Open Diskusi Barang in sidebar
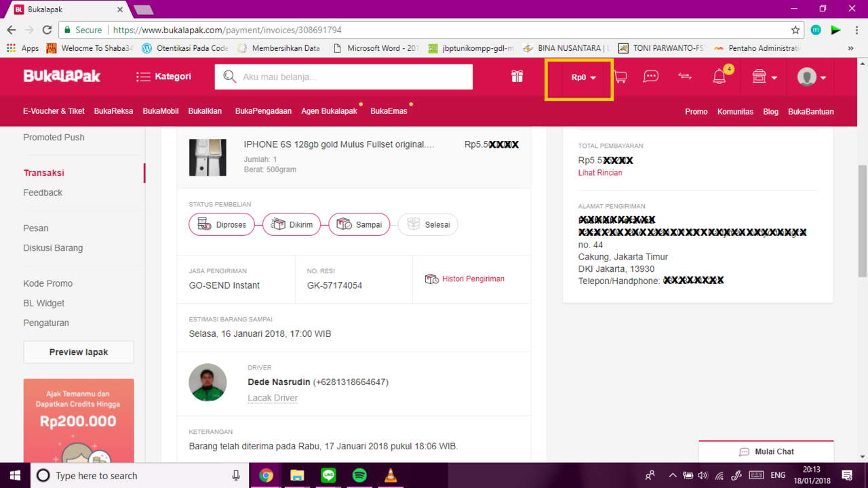 coord(53,248)
